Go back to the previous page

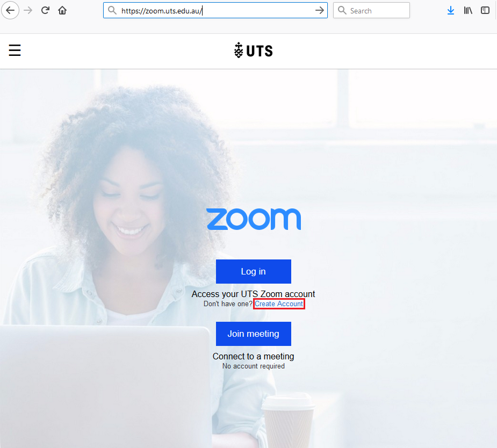[10, 10]
